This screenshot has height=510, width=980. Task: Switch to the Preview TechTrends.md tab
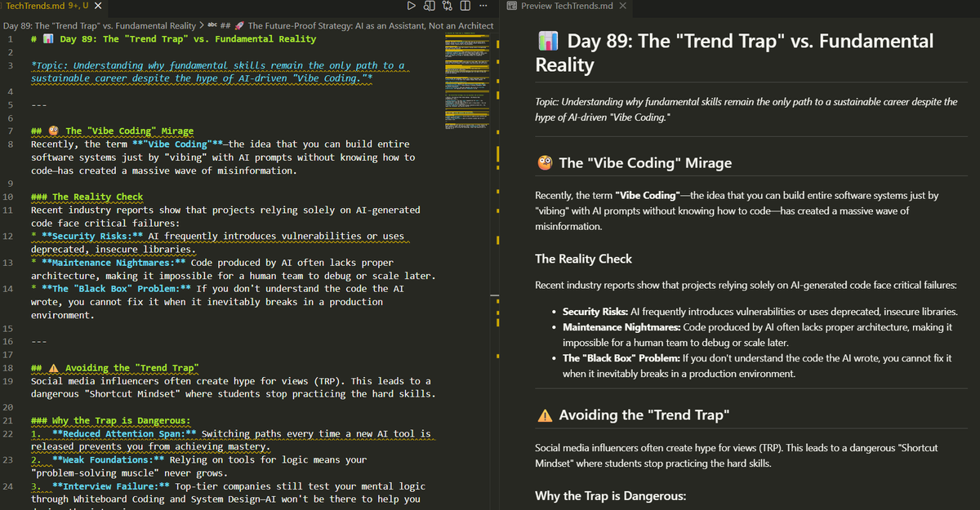click(x=567, y=6)
